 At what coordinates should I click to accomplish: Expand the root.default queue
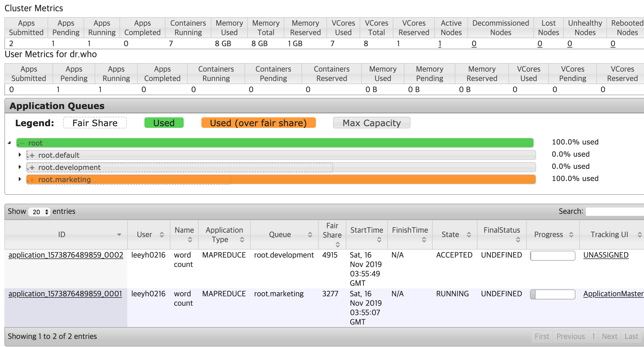[20, 155]
